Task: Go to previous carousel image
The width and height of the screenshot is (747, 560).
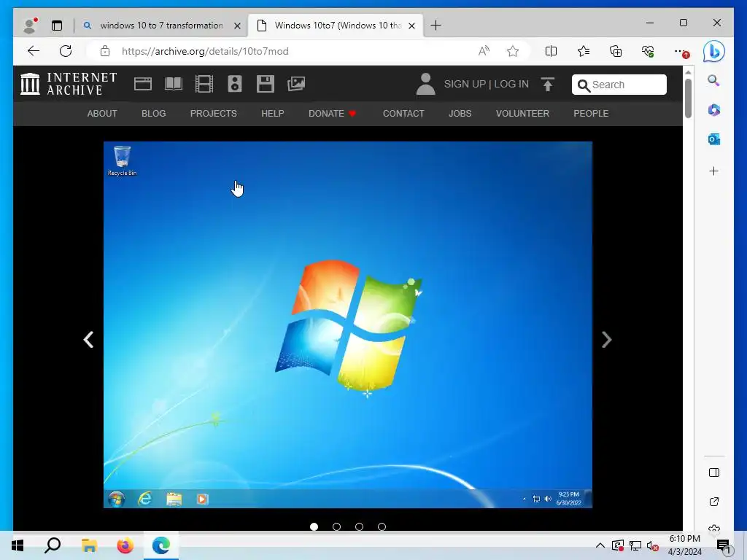Action: pyautogui.click(x=88, y=340)
